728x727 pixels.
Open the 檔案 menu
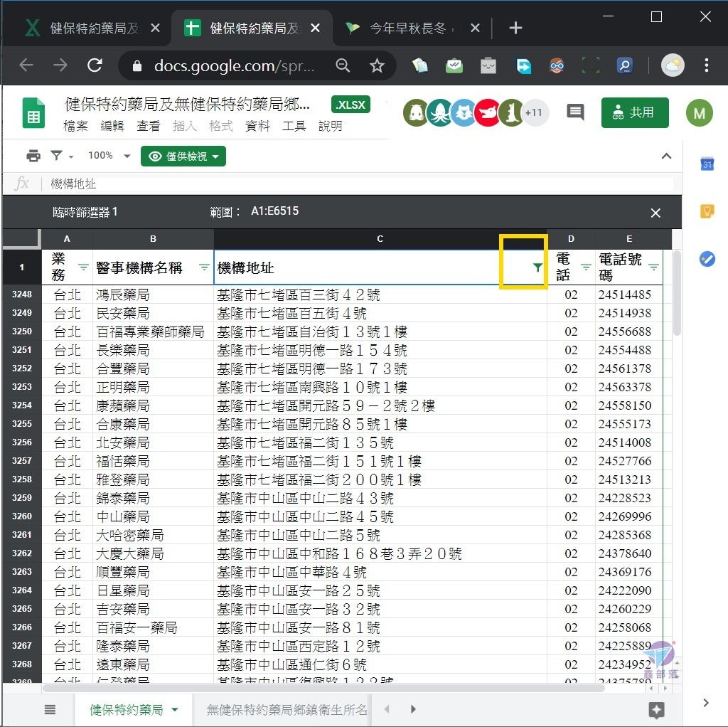coord(75,126)
